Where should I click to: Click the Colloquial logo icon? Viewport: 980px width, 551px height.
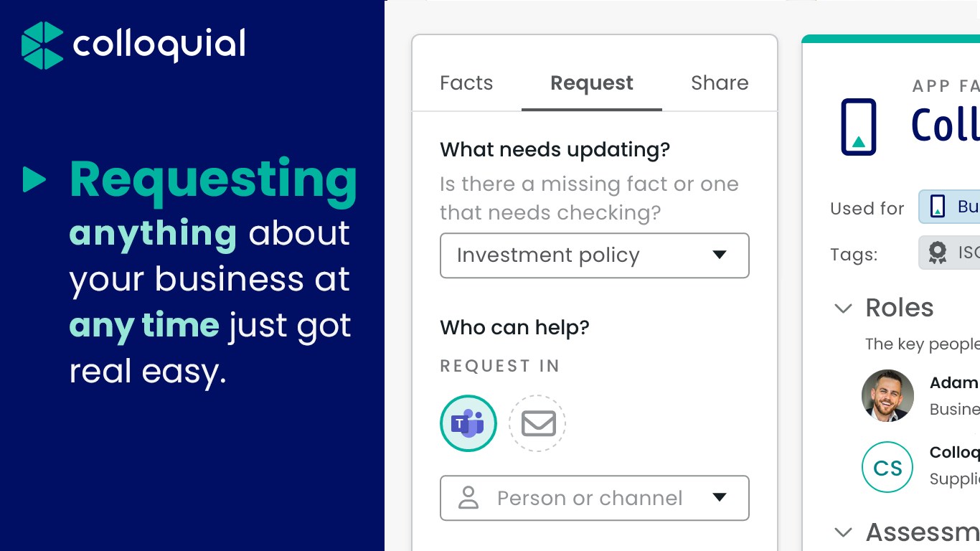(x=42, y=45)
